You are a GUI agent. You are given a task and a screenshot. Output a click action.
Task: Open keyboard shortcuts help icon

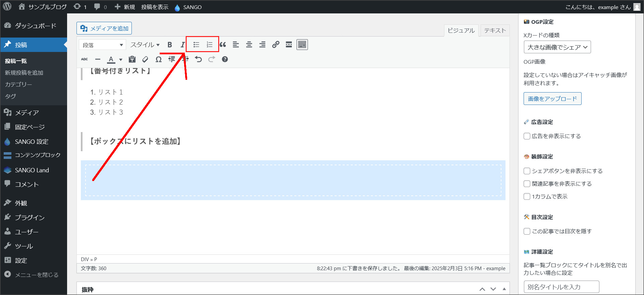click(225, 59)
